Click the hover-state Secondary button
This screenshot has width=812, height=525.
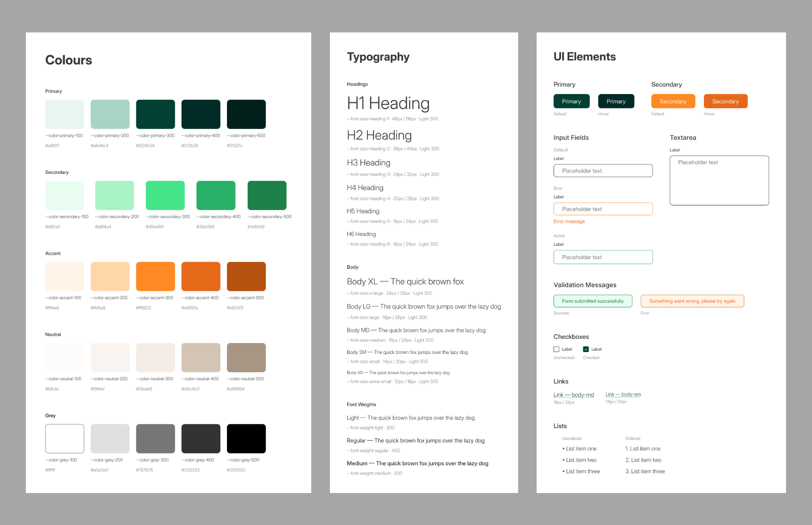point(726,101)
